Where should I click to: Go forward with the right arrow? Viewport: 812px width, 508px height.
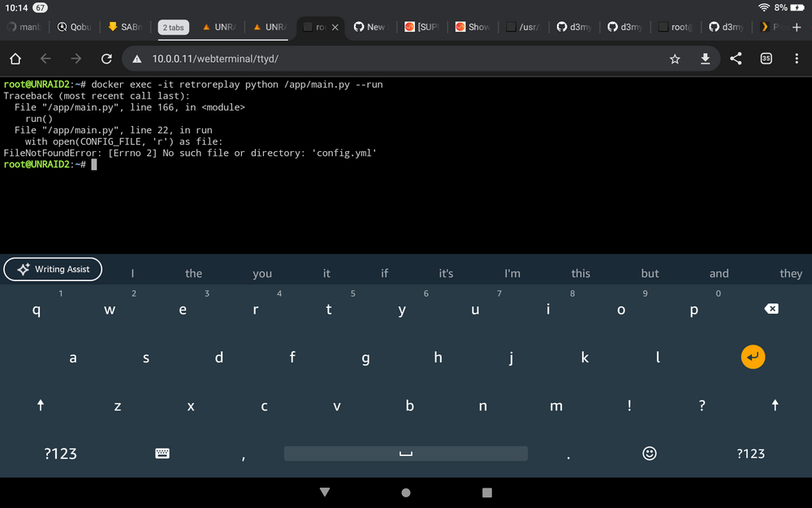coord(76,59)
